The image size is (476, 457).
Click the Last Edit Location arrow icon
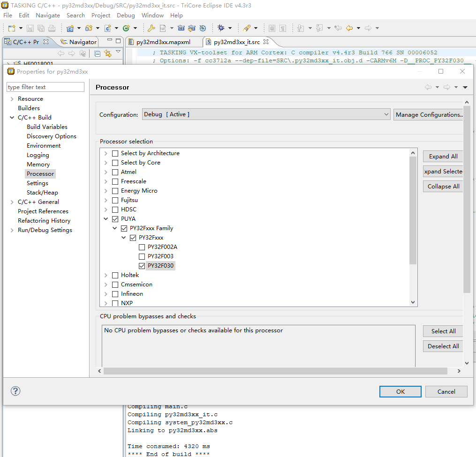[x=338, y=28]
